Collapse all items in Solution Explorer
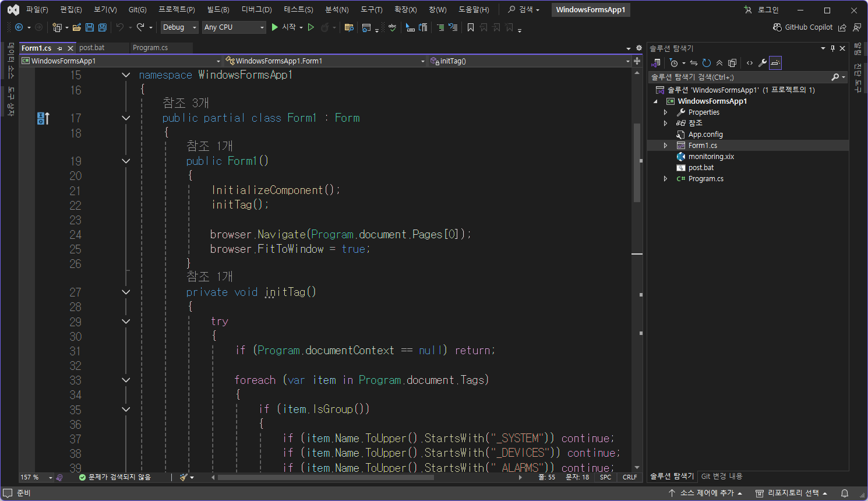The image size is (868, 501). 719,63
